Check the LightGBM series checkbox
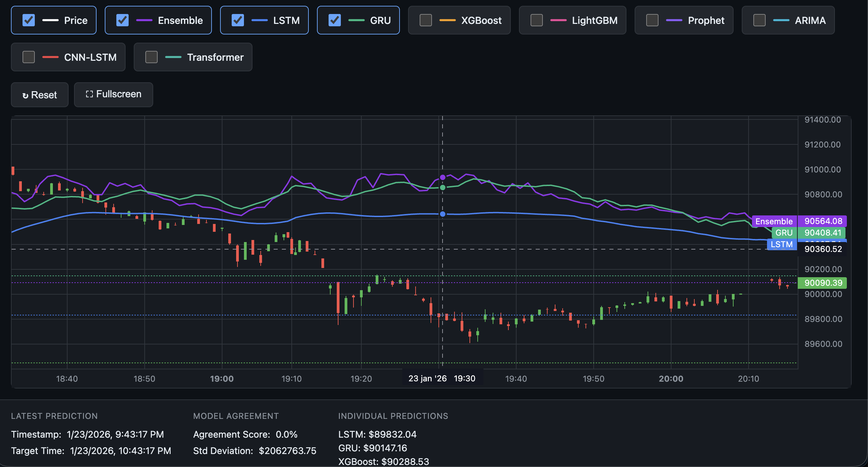The width and height of the screenshot is (868, 467). pos(536,20)
